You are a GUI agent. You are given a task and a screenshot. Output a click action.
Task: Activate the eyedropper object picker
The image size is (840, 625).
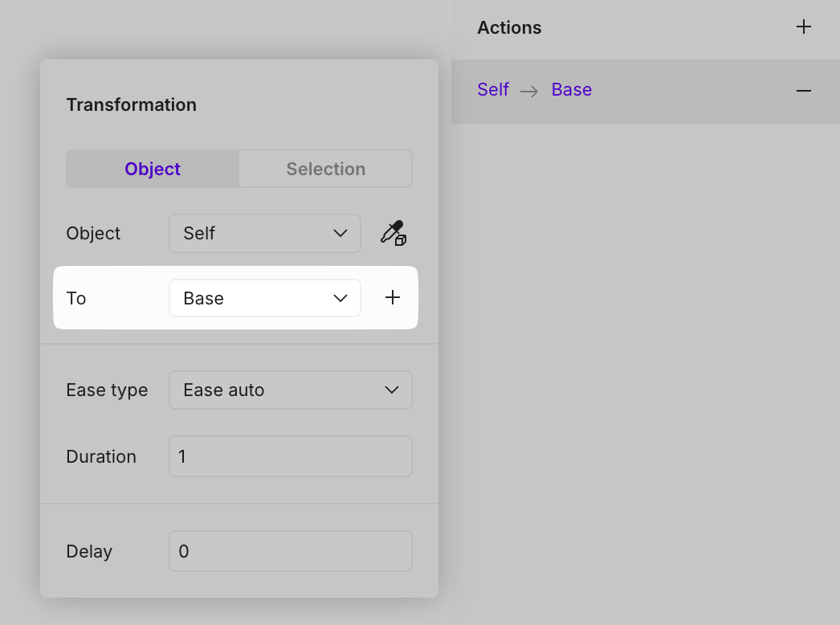tap(393, 234)
